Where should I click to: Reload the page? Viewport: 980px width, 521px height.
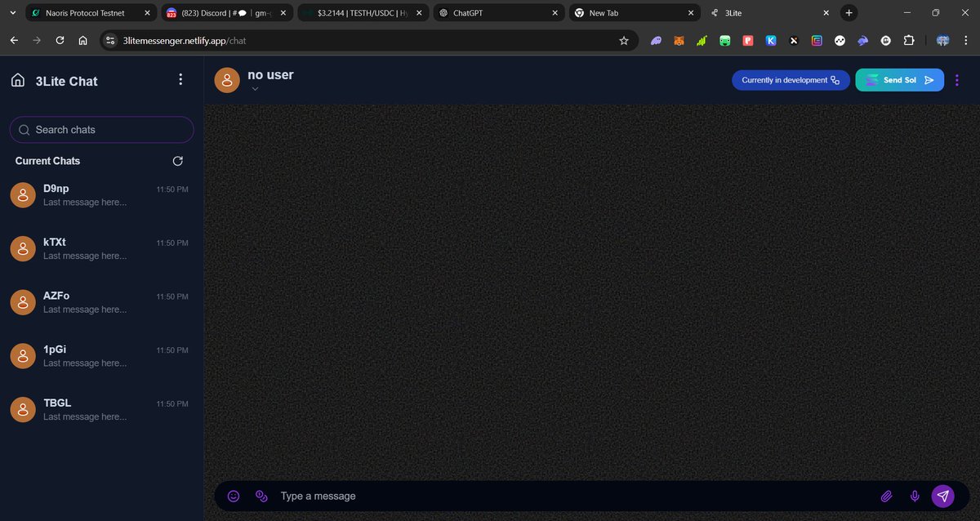60,40
